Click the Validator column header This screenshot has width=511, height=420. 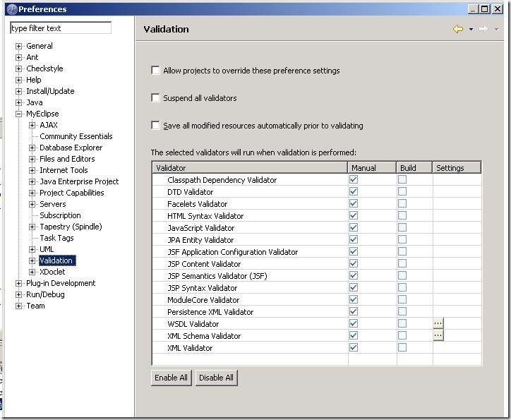point(250,168)
